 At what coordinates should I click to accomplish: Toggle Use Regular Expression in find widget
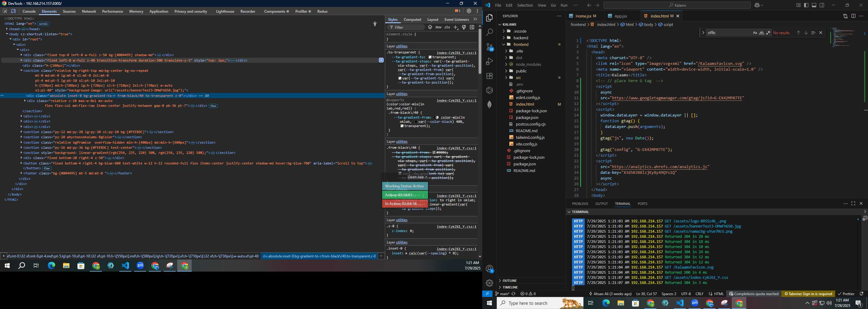tap(768, 33)
